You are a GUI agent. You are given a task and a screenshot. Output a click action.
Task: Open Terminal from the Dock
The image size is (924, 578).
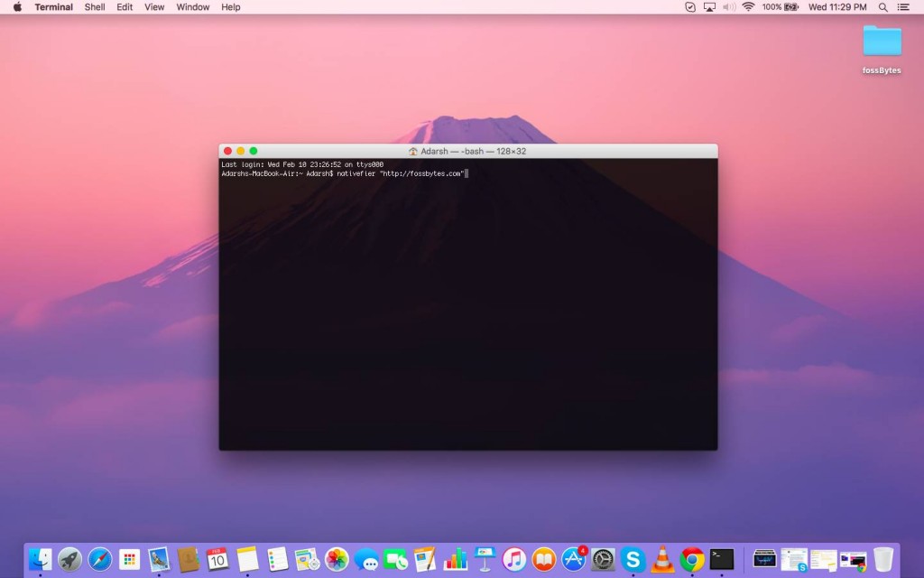click(722, 560)
